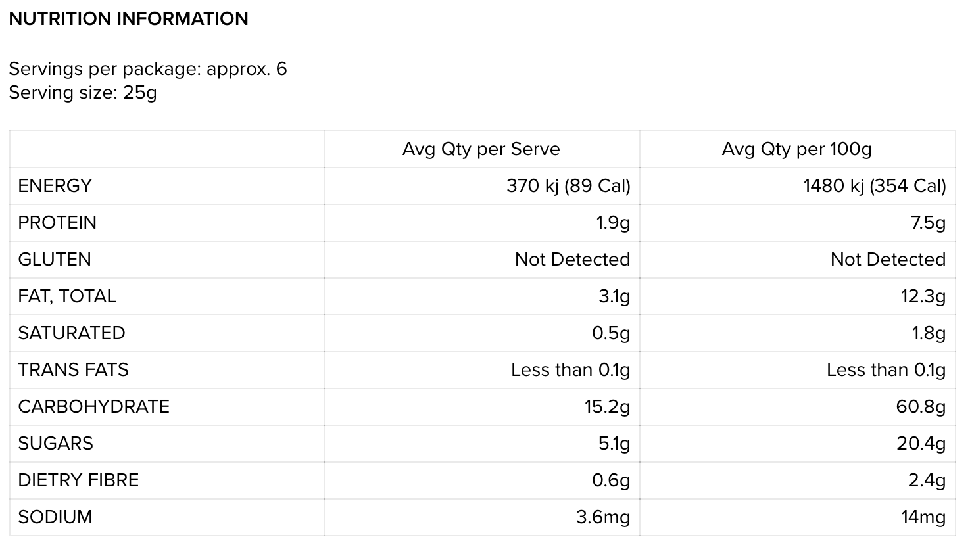Click the Serving size 25g line
The image size is (972, 560).
[x=83, y=92]
